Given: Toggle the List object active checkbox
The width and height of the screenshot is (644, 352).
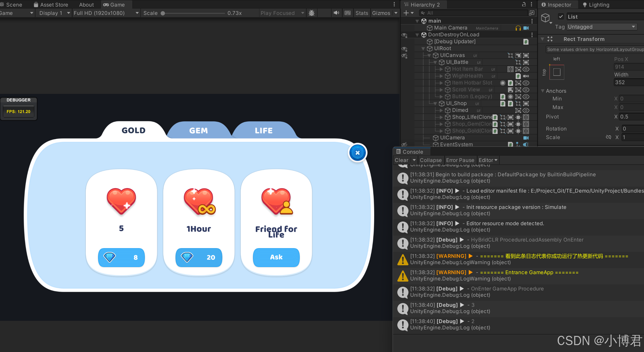Looking at the screenshot, I should [561, 17].
